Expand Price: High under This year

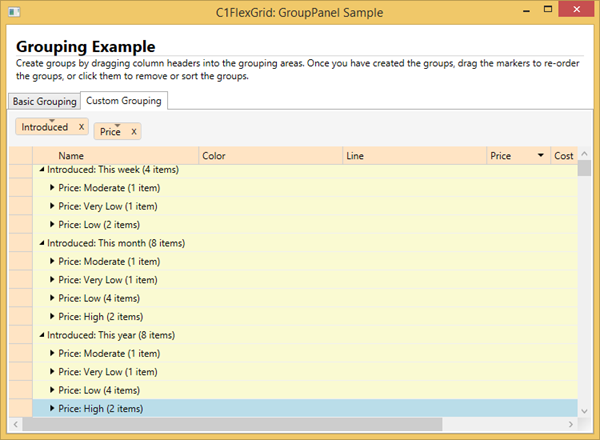coord(53,408)
